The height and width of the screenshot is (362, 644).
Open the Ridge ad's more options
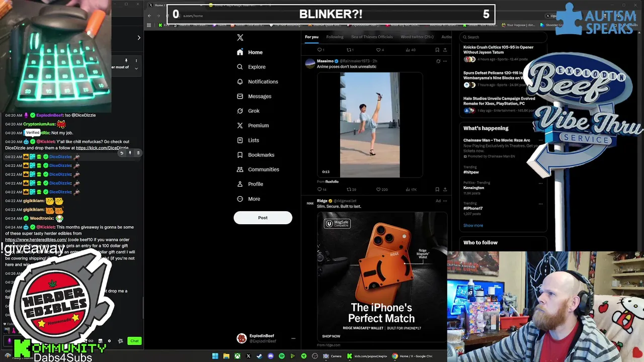click(445, 201)
